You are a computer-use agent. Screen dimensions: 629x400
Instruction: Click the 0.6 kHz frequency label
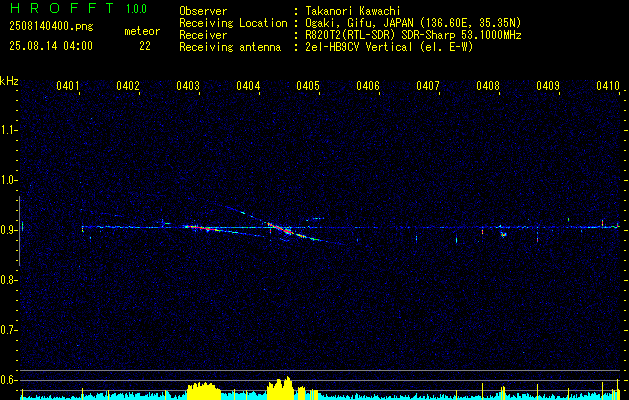(x=9, y=380)
